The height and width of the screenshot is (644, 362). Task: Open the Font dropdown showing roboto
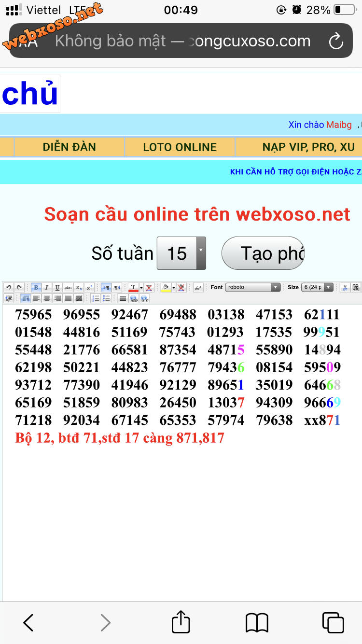point(253,287)
